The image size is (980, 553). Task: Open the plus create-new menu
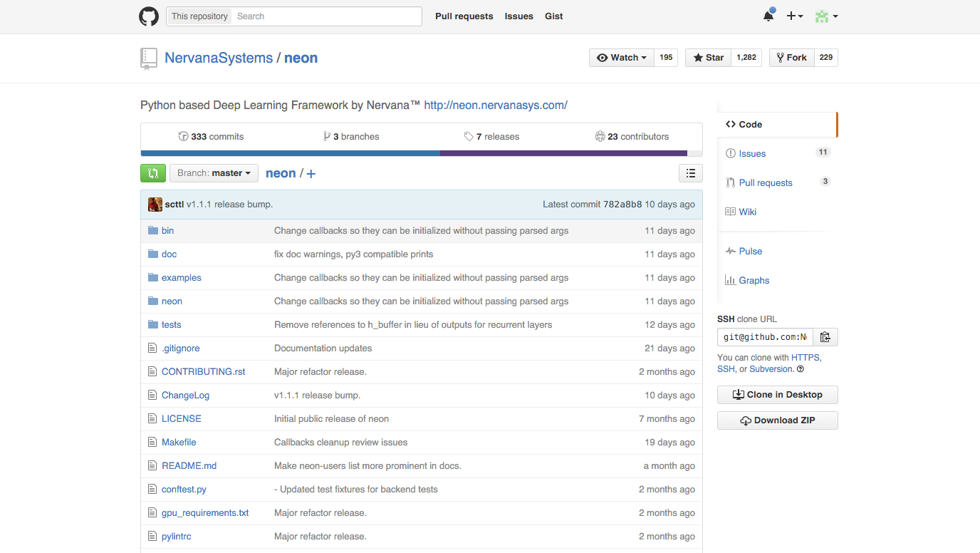(795, 16)
